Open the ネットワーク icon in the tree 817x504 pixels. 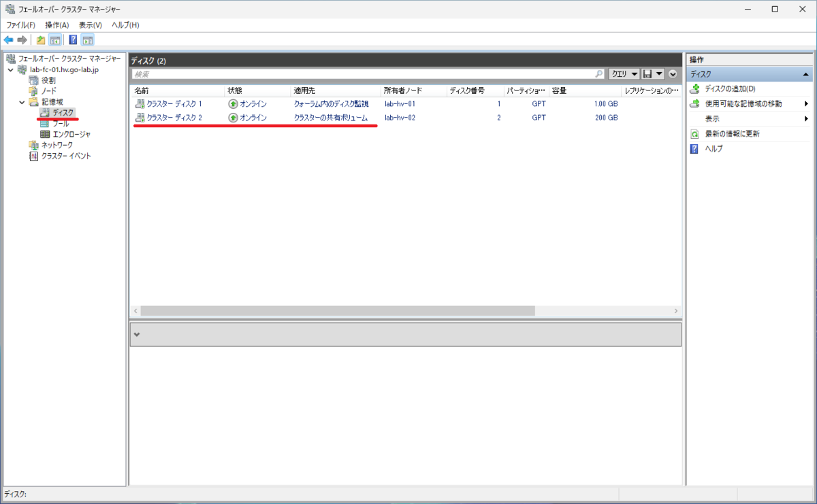click(x=34, y=145)
